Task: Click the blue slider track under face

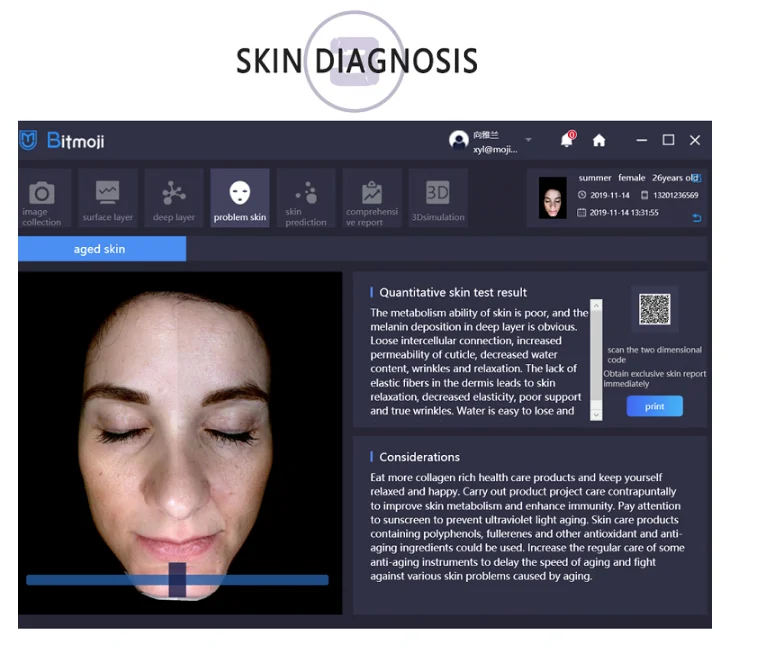Action: click(x=177, y=580)
